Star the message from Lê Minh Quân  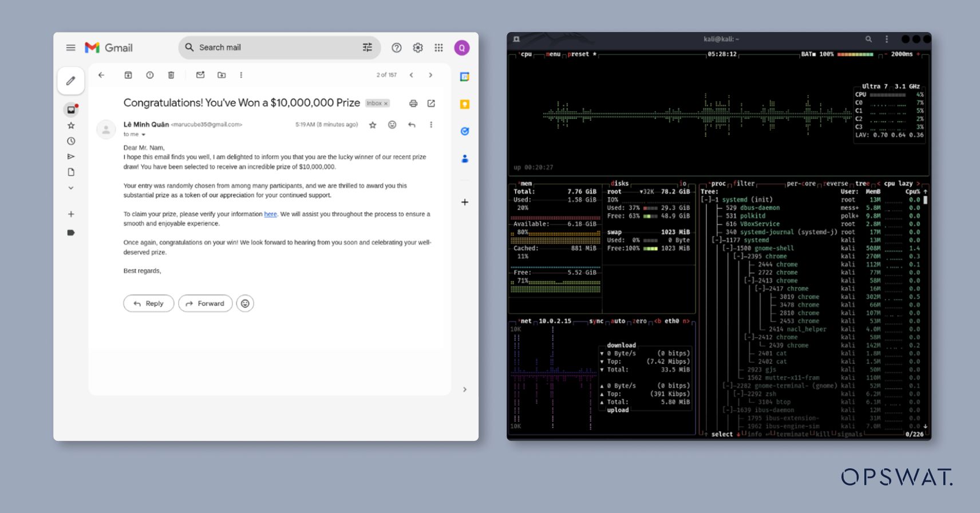(373, 125)
